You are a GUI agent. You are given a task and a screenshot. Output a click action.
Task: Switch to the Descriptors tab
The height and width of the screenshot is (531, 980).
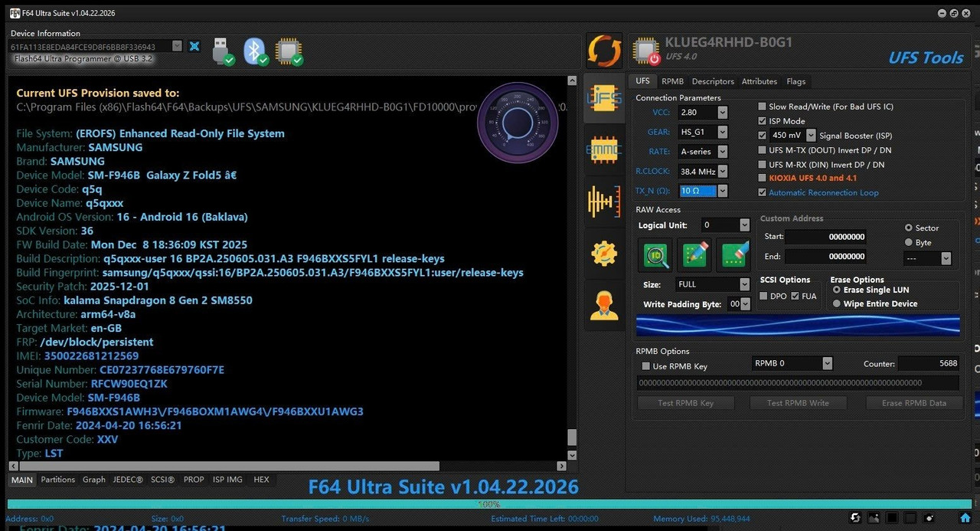point(713,81)
